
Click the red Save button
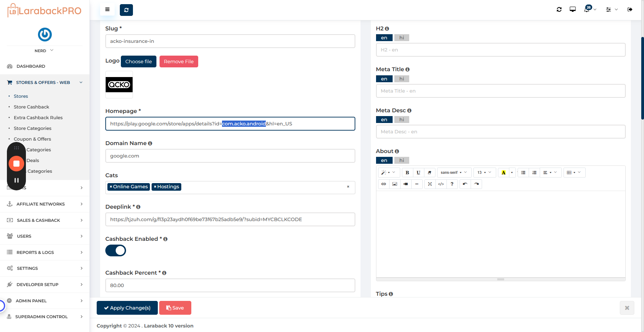175,308
